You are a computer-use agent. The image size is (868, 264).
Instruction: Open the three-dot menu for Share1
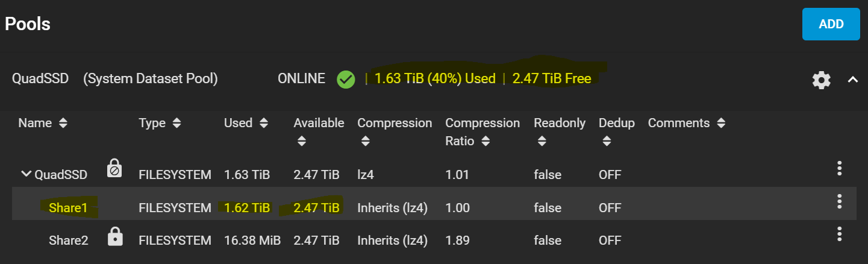point(839,202)
